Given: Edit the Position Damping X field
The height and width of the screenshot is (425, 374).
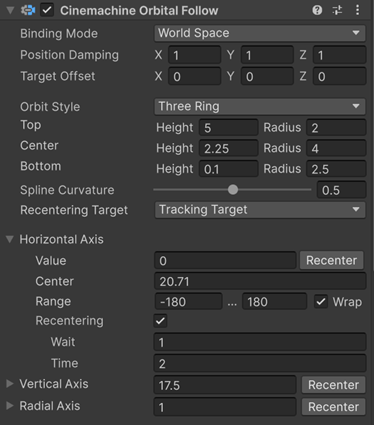Looking at the screenshot, I should click(194, 55).
